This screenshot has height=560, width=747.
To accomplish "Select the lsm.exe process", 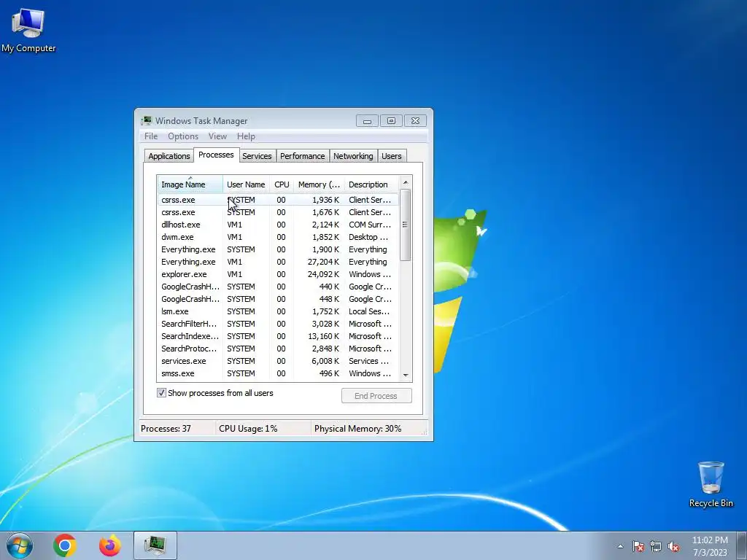I will (x=278, y=311).
